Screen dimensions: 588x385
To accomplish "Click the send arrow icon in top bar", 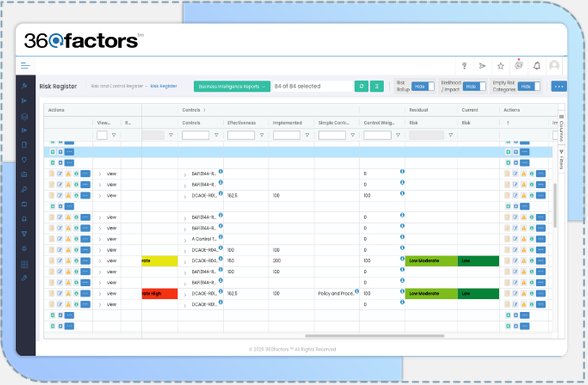I will 482,66.
